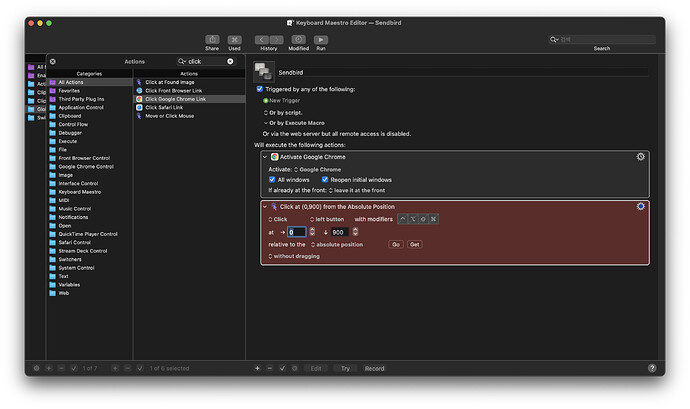Close the Actions panel with the X icon
Image resolution: width=690 pixels, height=409 pixels.
click(x=53, y=62)
